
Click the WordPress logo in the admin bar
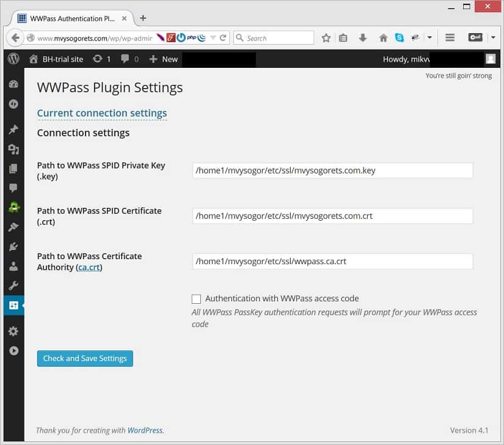[13, 59]
